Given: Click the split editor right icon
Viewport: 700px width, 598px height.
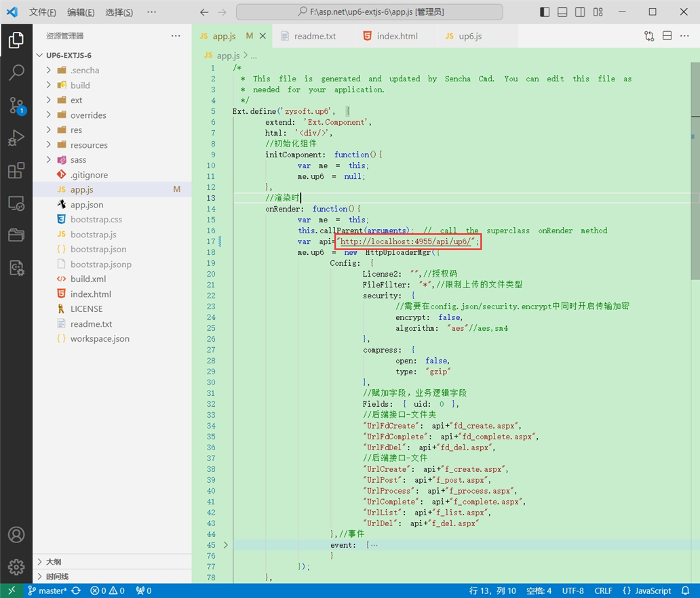Looking at the screenshot, I should [x=667, y=36].
